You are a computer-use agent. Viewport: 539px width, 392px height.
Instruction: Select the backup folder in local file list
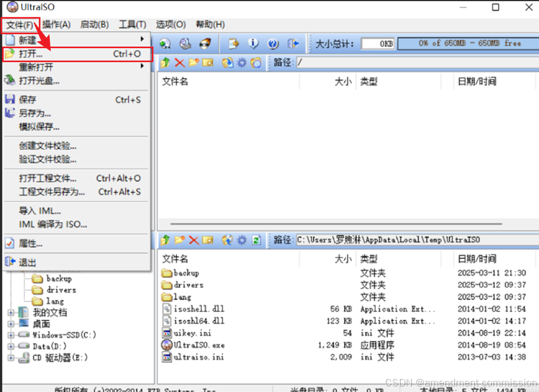click(180, 273)
